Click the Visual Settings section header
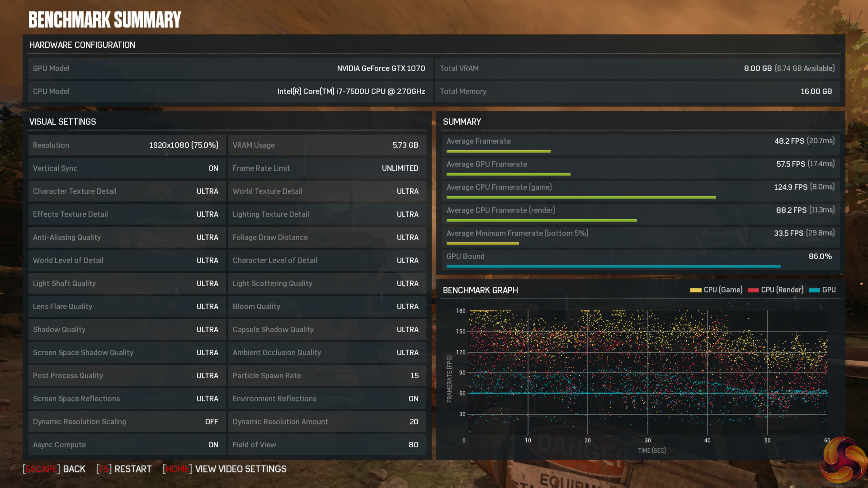Screen dimensions: 868x488 (x=63, y=122)
